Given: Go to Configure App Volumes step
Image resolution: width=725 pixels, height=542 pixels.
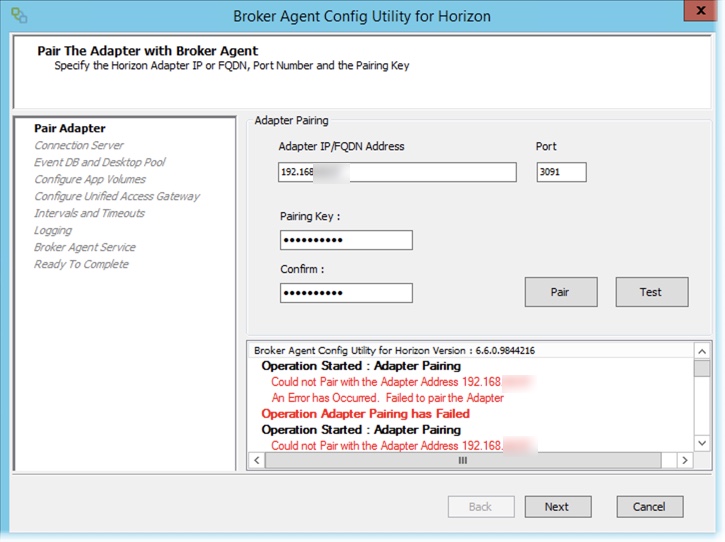Looking at the screenshot, I should [x=90, y=179].
